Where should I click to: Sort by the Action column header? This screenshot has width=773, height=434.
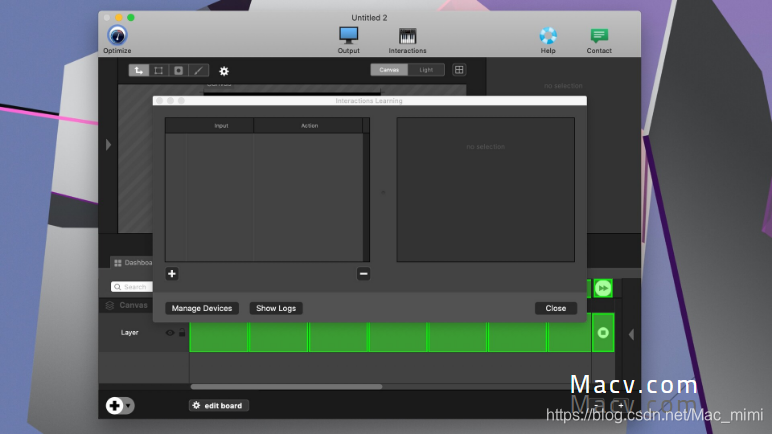[309, 126]
